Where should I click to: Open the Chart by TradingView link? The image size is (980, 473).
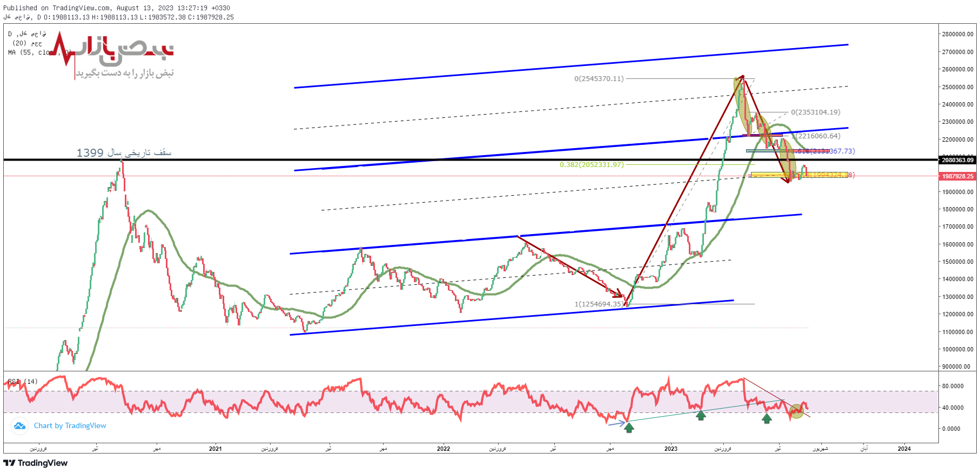pos(70,426)
